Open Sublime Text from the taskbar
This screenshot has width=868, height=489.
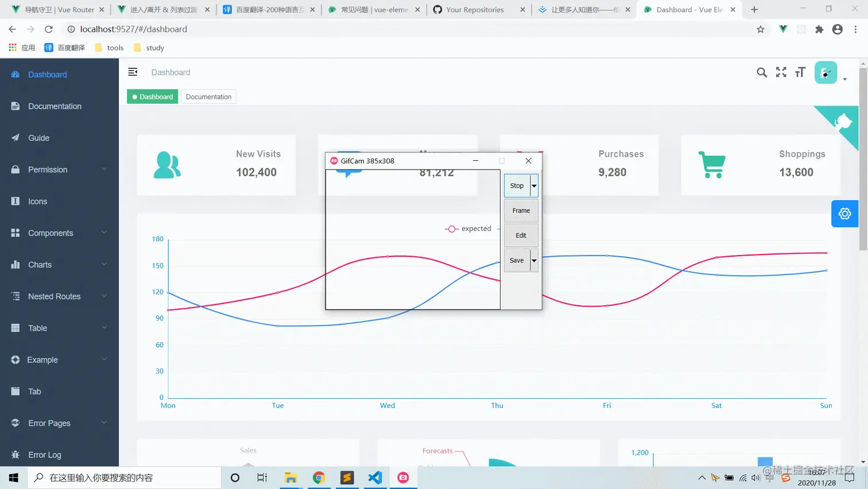(347, 478)
